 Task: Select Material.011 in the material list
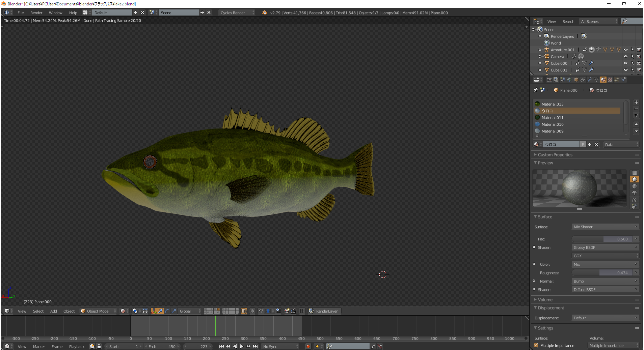point(553,118)
